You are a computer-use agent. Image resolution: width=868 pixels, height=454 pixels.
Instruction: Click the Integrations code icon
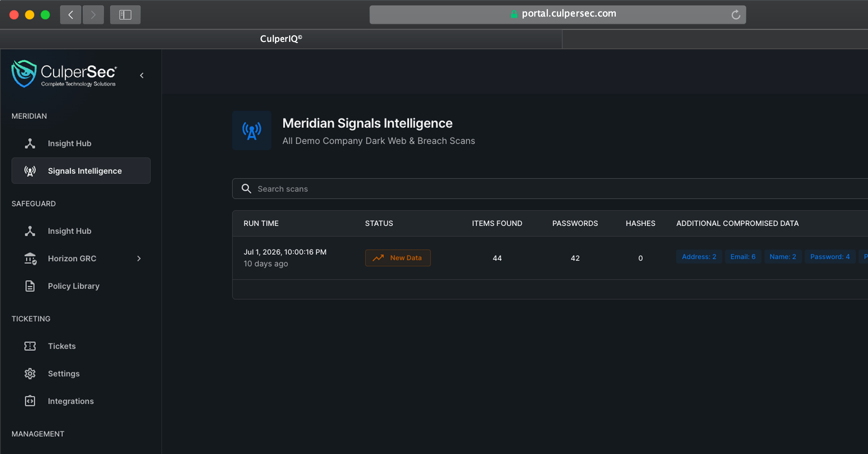pyautogui.click(x=30, y=401)
